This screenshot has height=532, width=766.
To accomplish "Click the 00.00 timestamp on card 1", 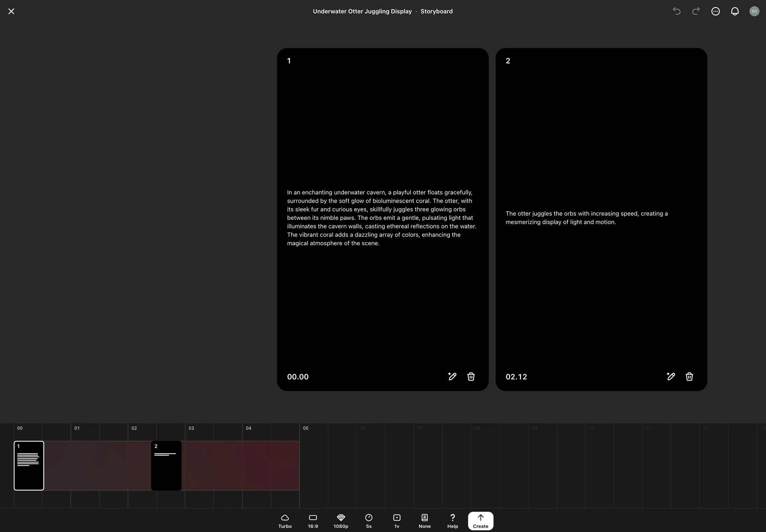I will [298, 377].
